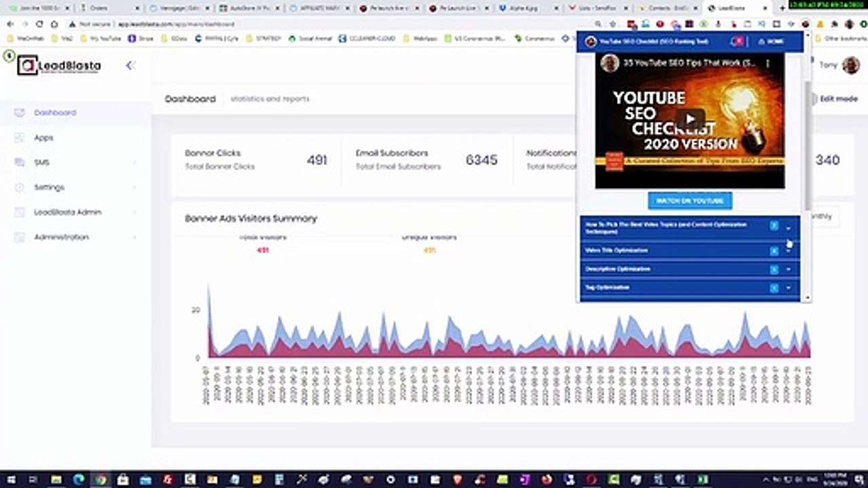
Task: Click the Email Subscribers statistic card
Action: coord(427,160)
